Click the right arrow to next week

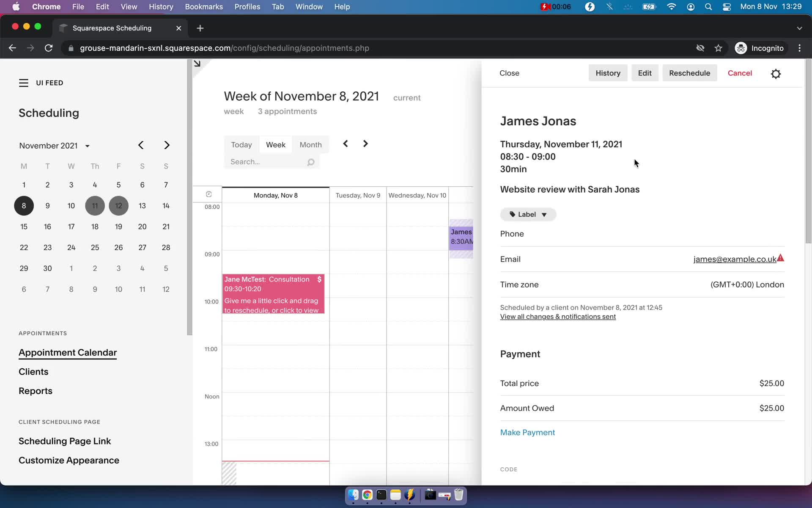click(x=365, y=144)
